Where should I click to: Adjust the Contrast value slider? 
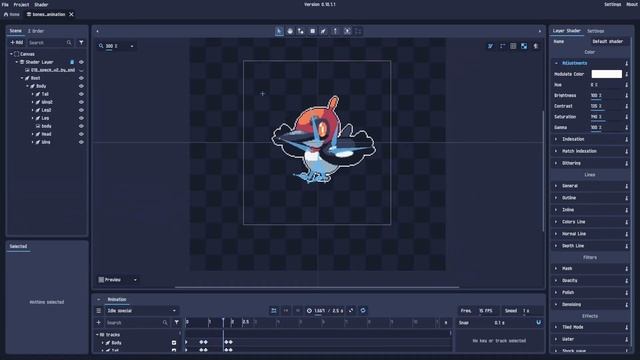pyautogui.click(x=606, y=106)
